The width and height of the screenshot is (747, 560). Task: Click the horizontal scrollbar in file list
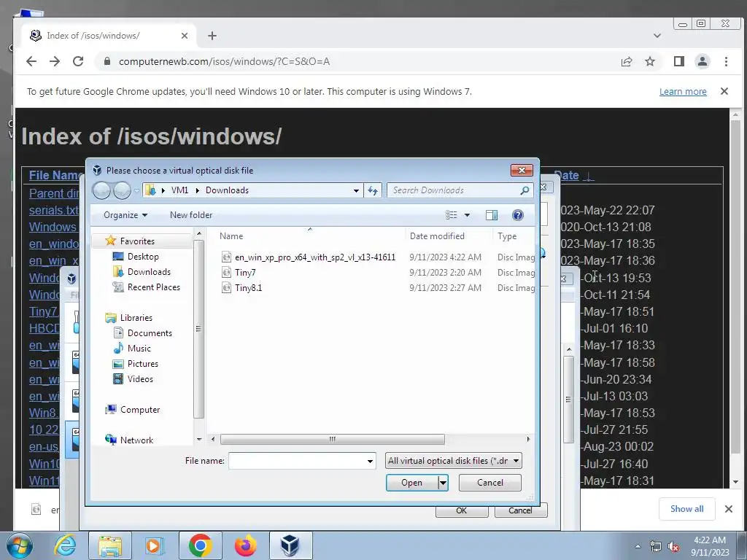(x=332, y=439)
